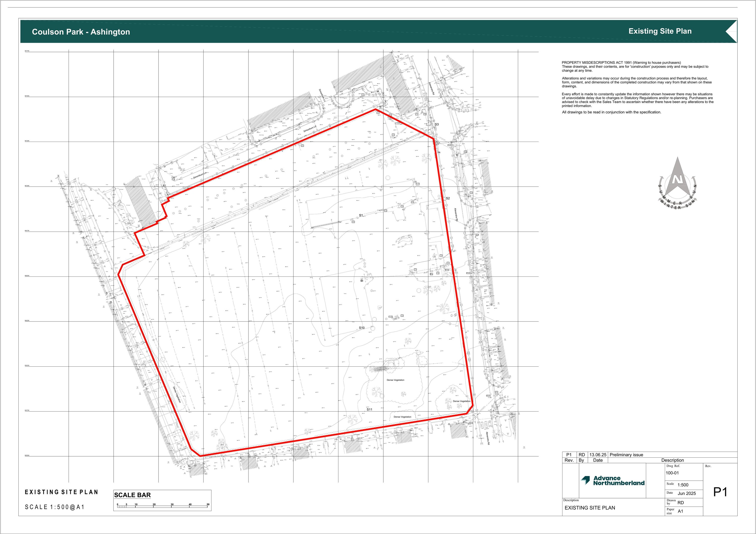Click the 13.06.25 revision date cell
756x534 pixels.
tap(598, 455)
